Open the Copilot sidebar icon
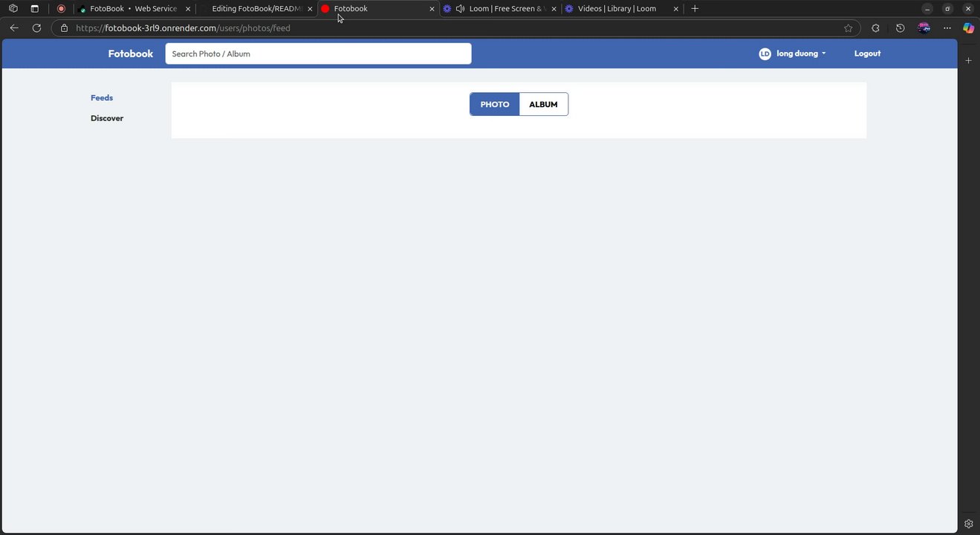This screenshot has height=535, width=980. point(968,28)
